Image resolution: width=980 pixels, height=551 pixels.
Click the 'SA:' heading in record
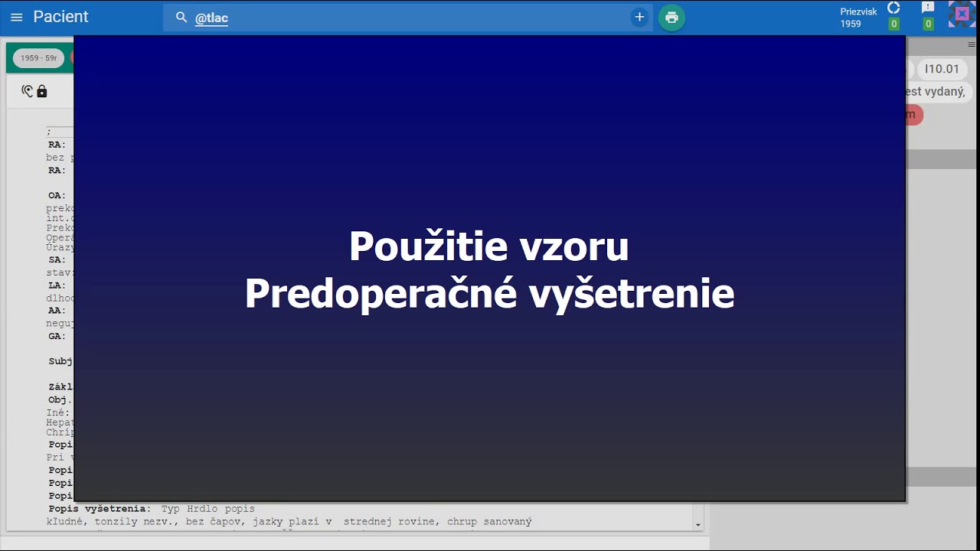pyautogui.click(x=57, y=260)
